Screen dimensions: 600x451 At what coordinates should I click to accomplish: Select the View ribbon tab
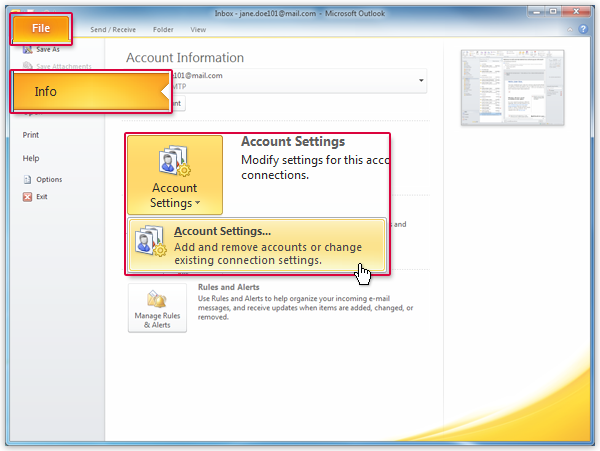pos(198,30)
